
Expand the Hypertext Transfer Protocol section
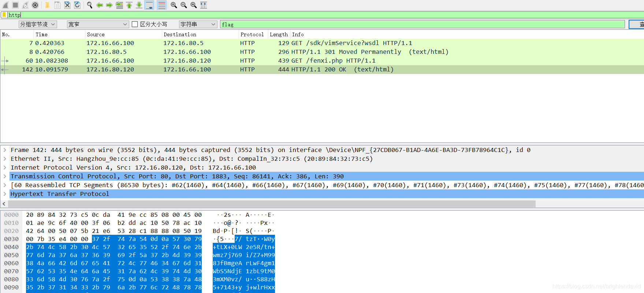tap(5, 194)
